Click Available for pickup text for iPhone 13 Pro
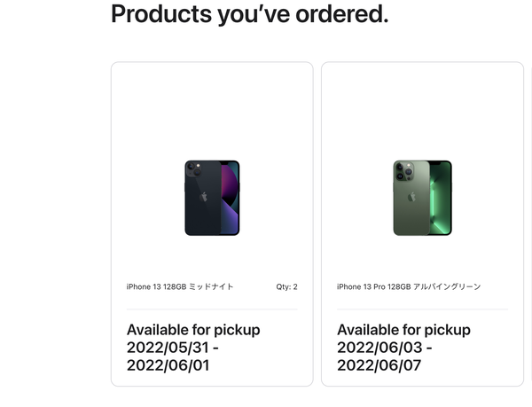This screenshot has height=407, width=532. coord(403,330)
